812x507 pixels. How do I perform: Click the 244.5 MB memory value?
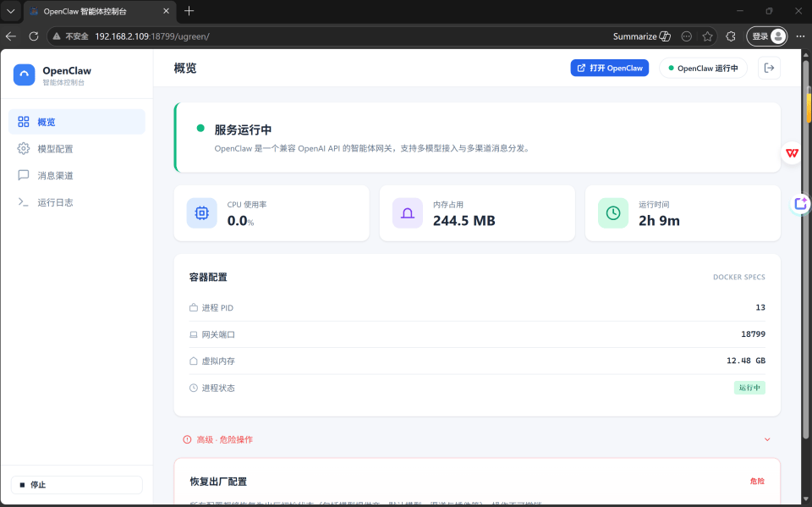[x=464, y=221]
